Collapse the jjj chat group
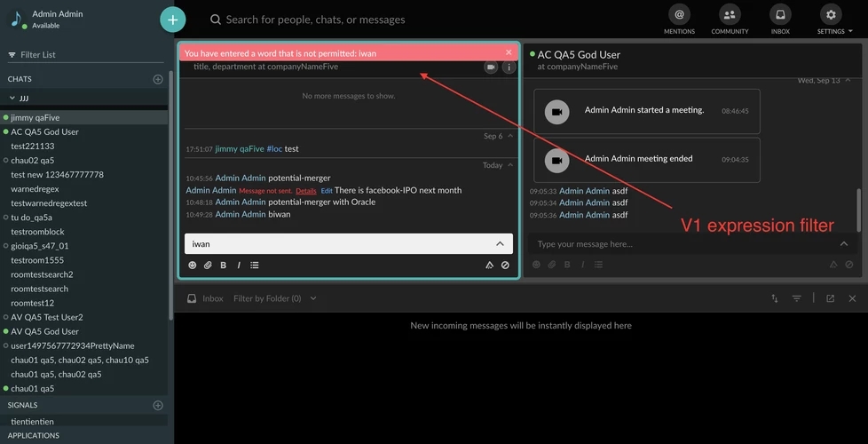The width and height of the screenshot is (868, 444). point(13,98)
